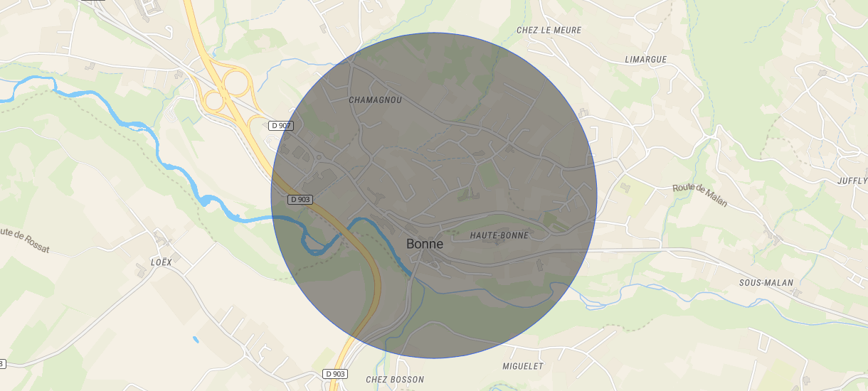The width and height of the screenshot is (868, 391).
Task: Select the CHAMAGNOU place label
Action: (375, 100)
